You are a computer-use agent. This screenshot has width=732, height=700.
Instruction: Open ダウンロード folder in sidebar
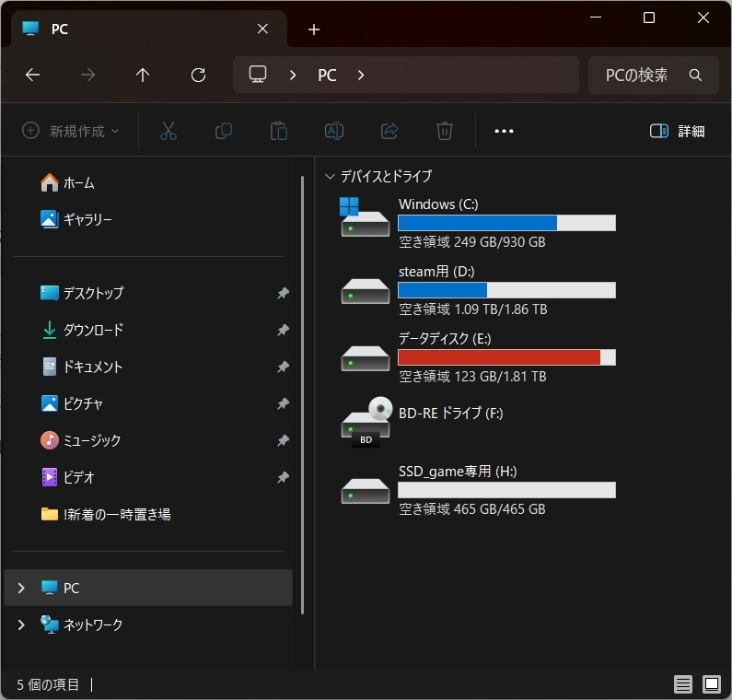click(92, 330)
